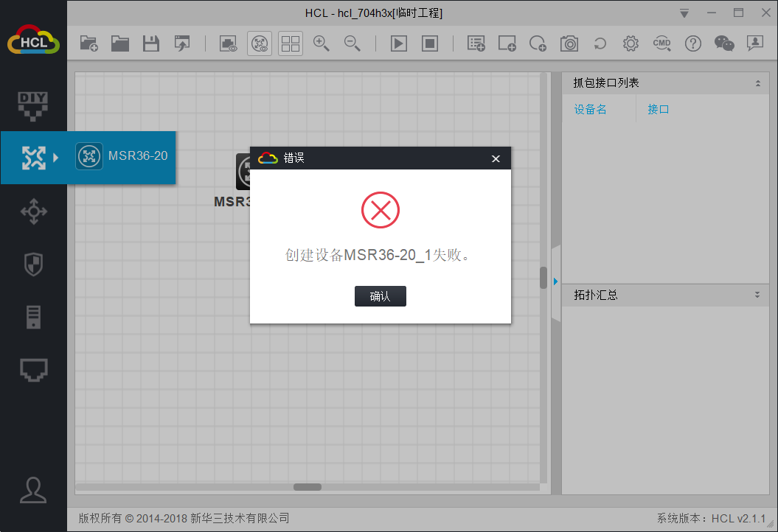Select the router category sidebar icon
Image resolution: width=778 pixels, height=532 pixels.
tap(34, 158)
